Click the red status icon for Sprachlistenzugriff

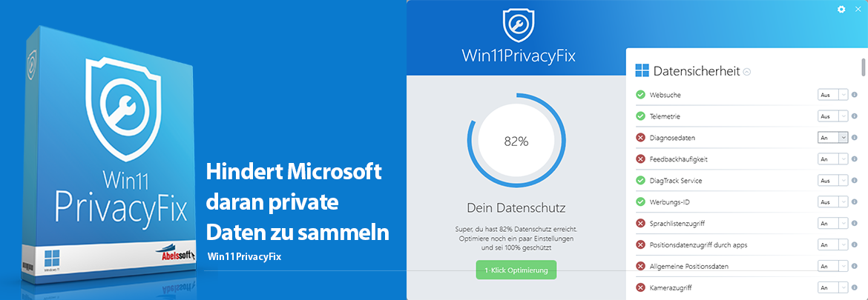point(640,223)
